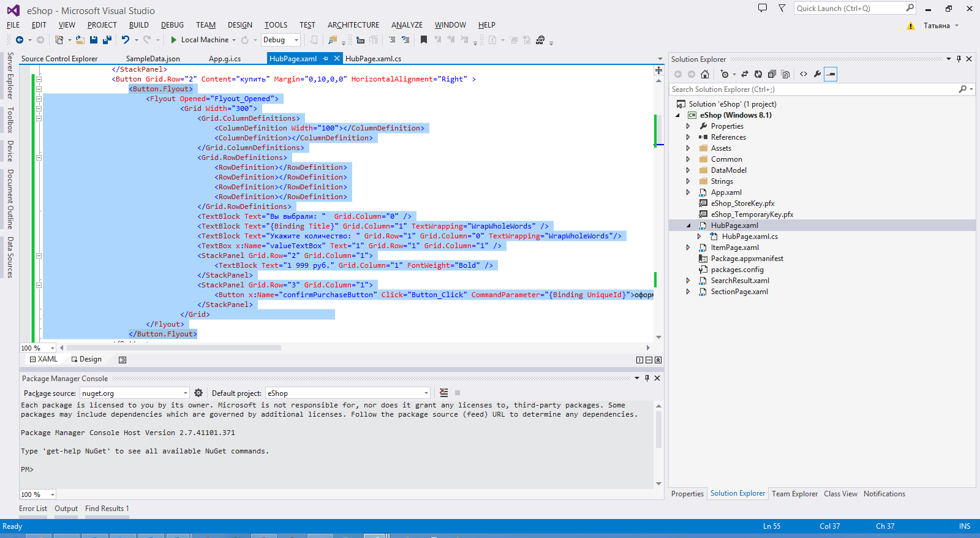
Task: Toggle pin on the HubPage.xaml tab
Action: pos(326,59)
